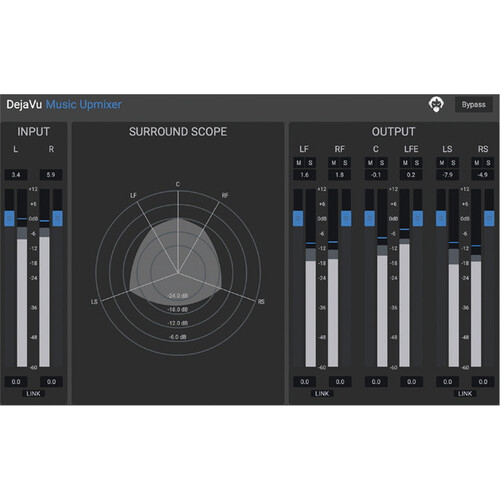Screen dimensions: 500x500
Task: Click the input L gain fader handle
Action: tap(9, 219)
